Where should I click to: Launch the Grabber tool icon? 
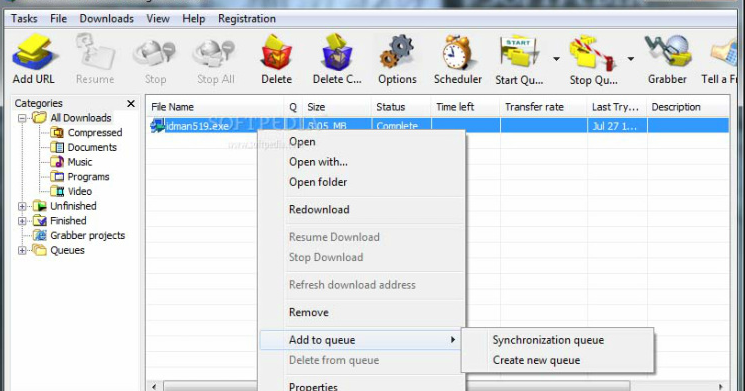[667, 51]
